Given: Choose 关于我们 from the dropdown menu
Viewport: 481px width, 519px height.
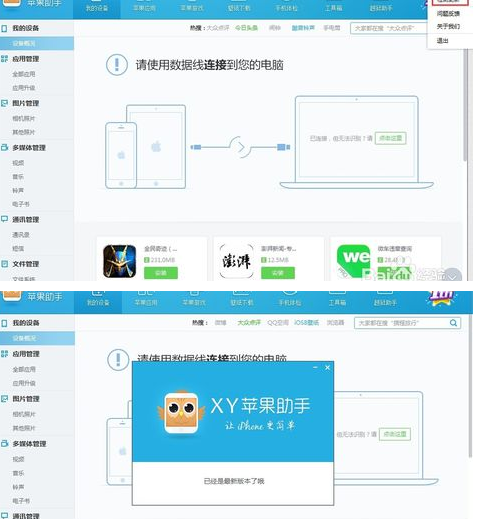Looking at the screenshot, I should click(448, 26).
